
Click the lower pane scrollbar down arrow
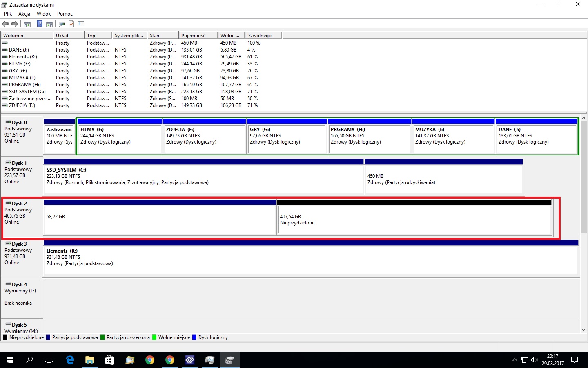point(584,330)
